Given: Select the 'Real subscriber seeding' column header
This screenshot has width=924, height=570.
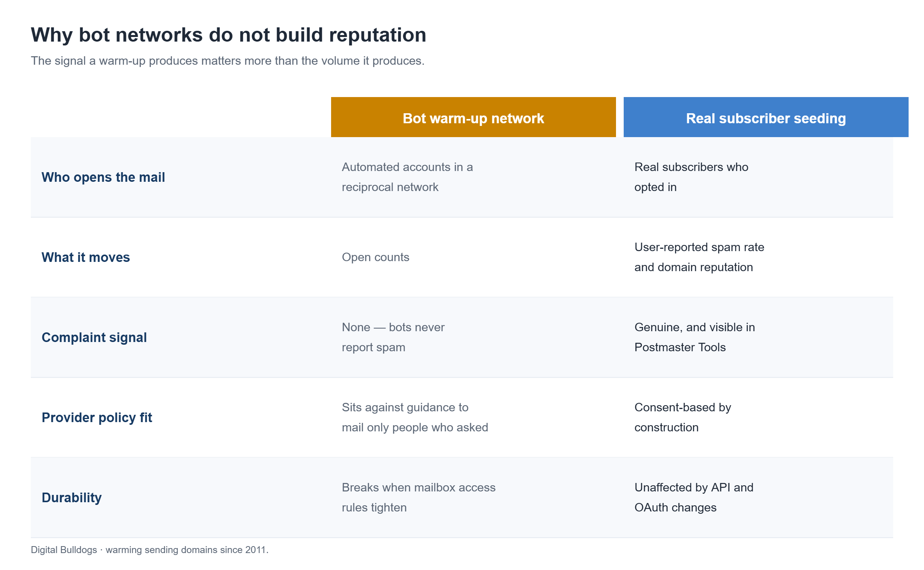Looking at the screenshot, I should (766, 117).
